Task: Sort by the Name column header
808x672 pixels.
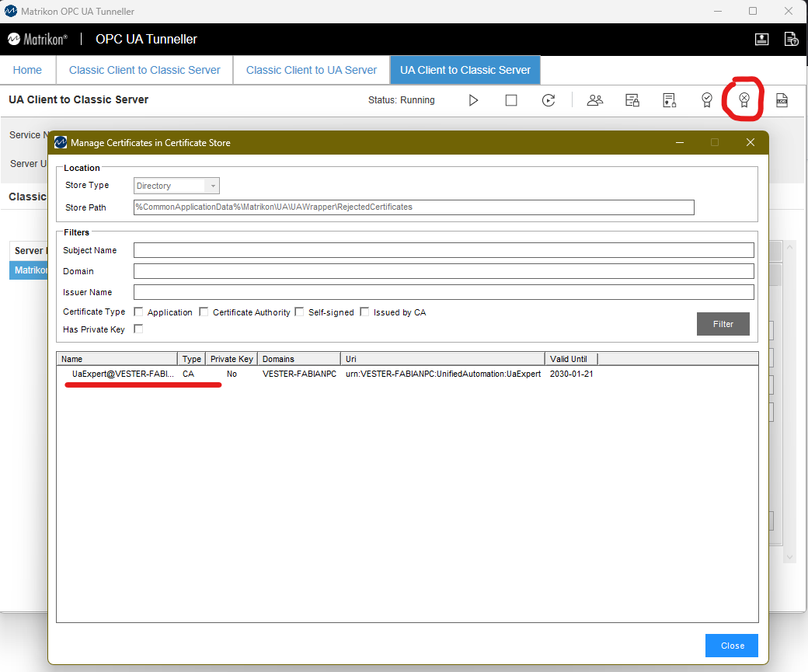Action: 117,359
